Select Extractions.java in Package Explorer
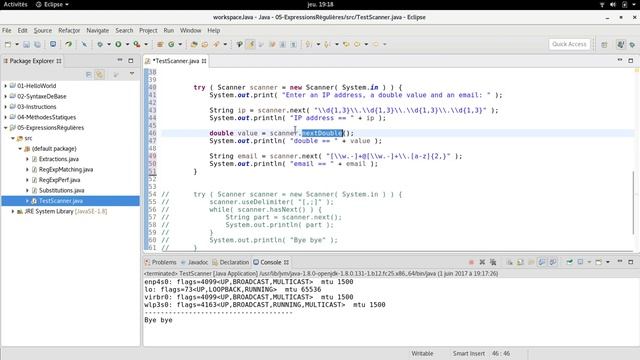 point(59,159)
